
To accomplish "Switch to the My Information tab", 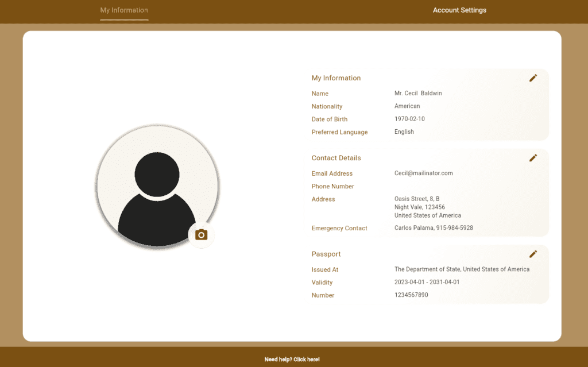I will coord(124,10).
